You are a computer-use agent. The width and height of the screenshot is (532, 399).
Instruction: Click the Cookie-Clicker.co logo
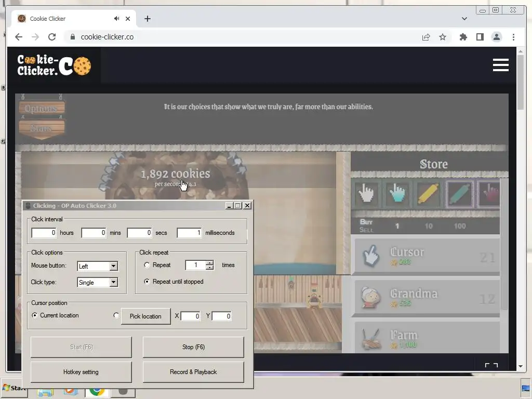[x=54, y=65]
